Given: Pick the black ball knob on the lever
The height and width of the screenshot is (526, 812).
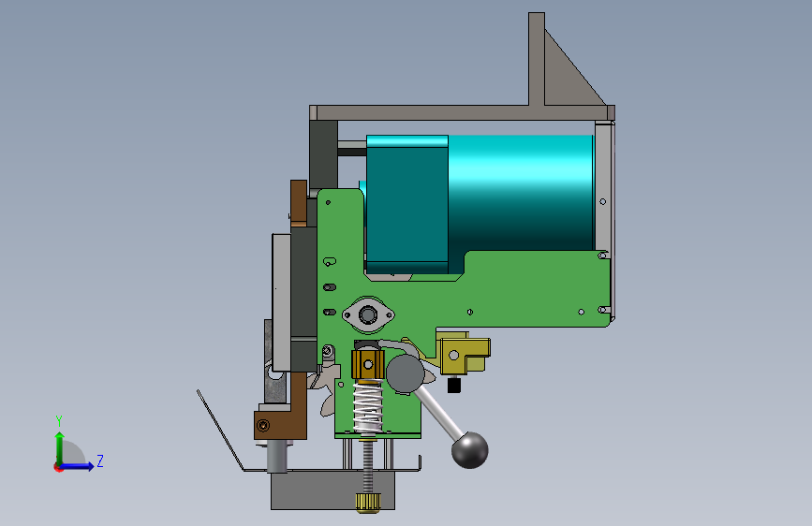Looking at the screenshot, I should (x=470, y=450).
